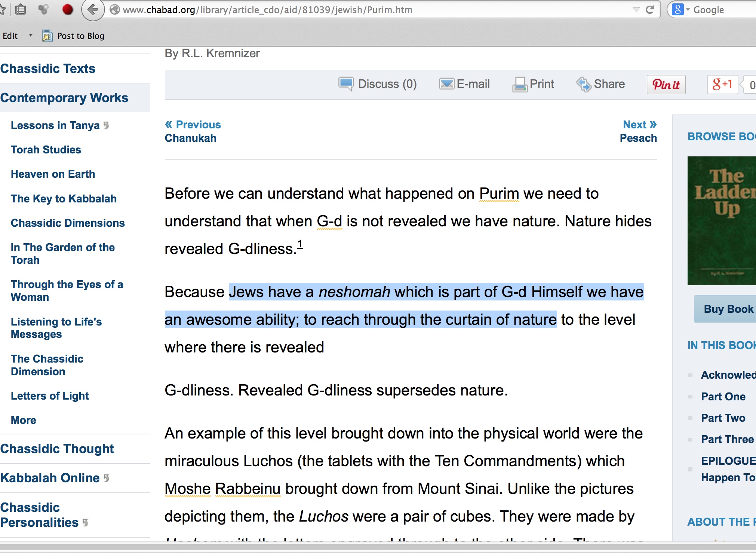Expand the Edit dropdown arrow

pos(31,36)
